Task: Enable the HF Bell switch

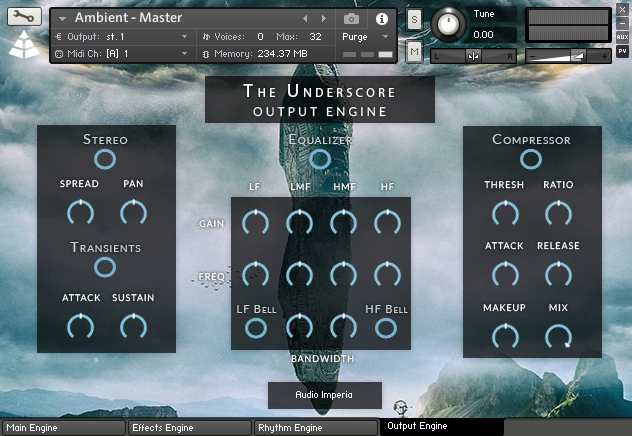Action: click(386, 328)
